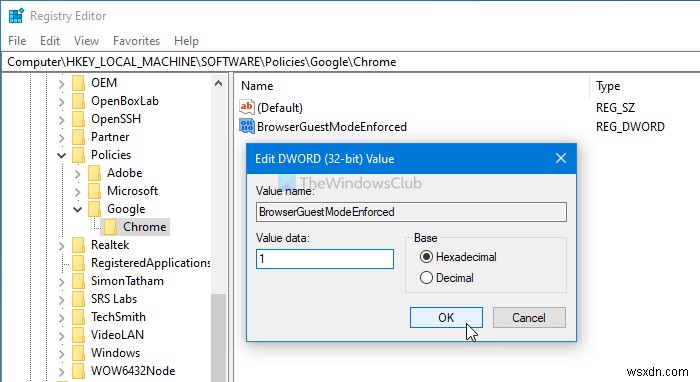
Task: Expand the Adobe key
Action: coord(78,174)
